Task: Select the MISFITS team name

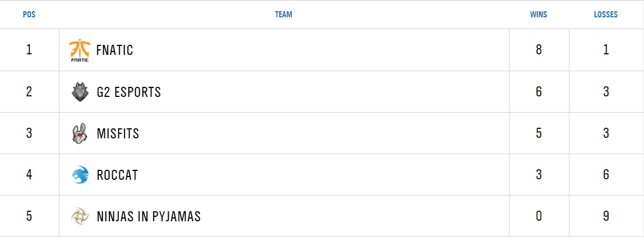Action: click(x=118, y=133)
